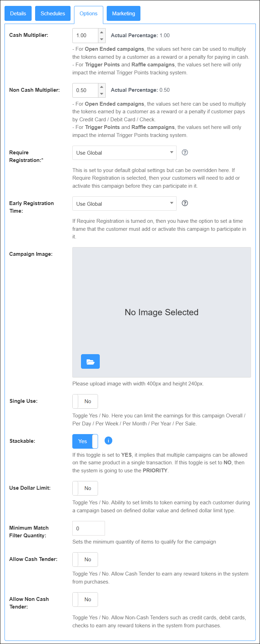Click the Minimum Match Filter Quantity field
The height and width of the screenshot is (644, 260).
[88, 528]
